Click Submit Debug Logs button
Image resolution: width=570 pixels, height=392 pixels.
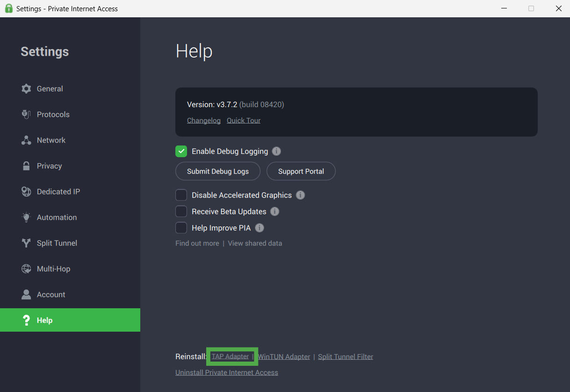(x=218, y=171)
